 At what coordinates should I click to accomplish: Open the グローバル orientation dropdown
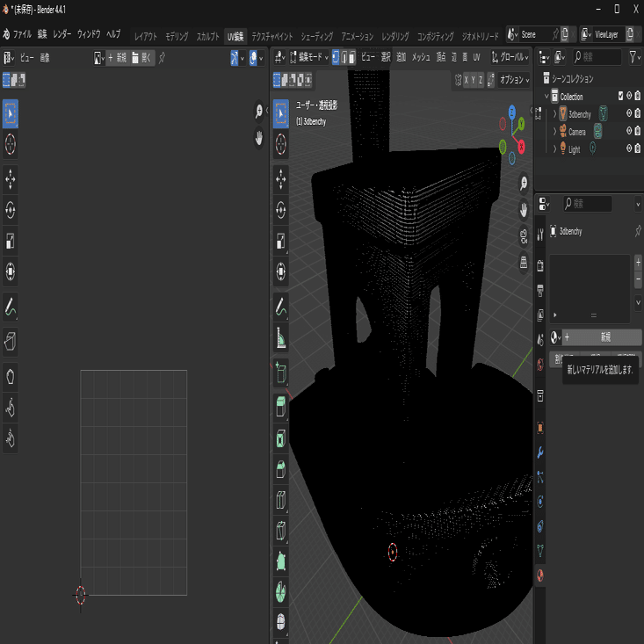(510, 57)
